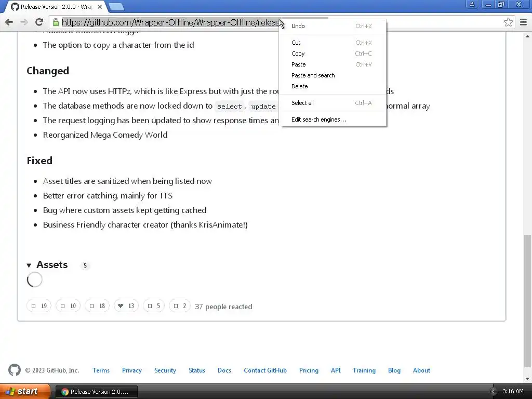The width and height of the screenshot is (532, 399).
Task: Click the reaction button showing 5
Action: [x=154, y=306]
